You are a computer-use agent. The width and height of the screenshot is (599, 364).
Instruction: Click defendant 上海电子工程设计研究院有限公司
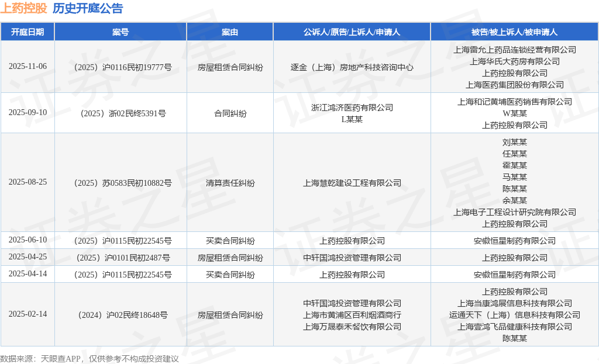tap(515, 212)
